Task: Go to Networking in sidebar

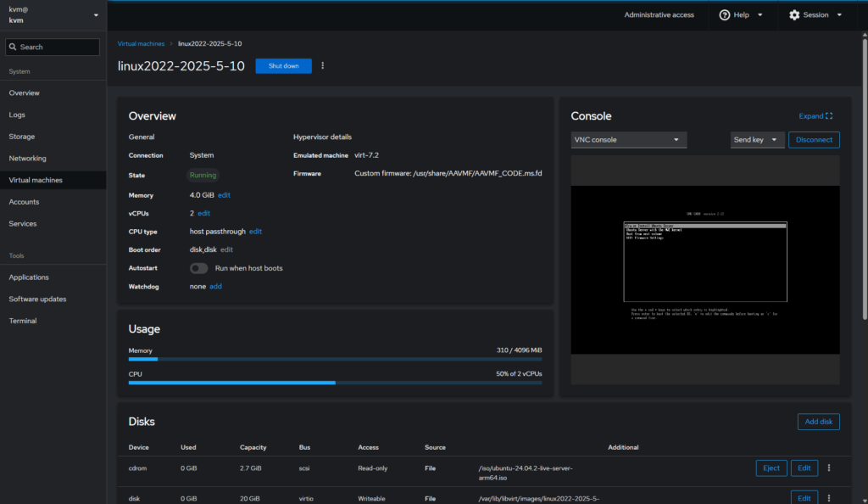Action: coord(27,159)
